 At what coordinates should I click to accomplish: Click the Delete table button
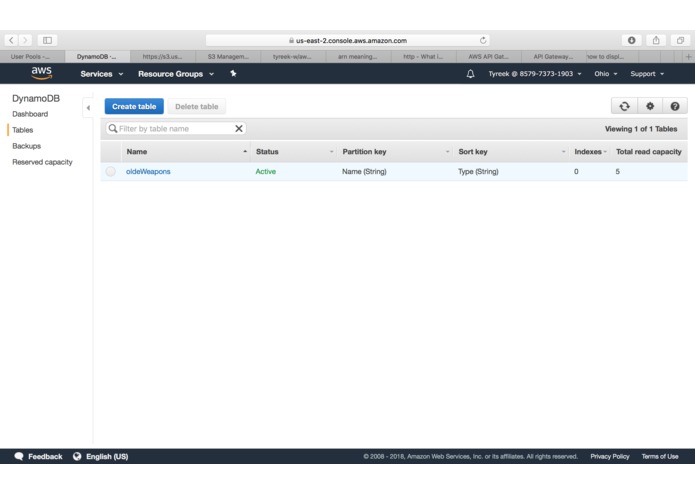pyautogui.click(x=196, y=106)
